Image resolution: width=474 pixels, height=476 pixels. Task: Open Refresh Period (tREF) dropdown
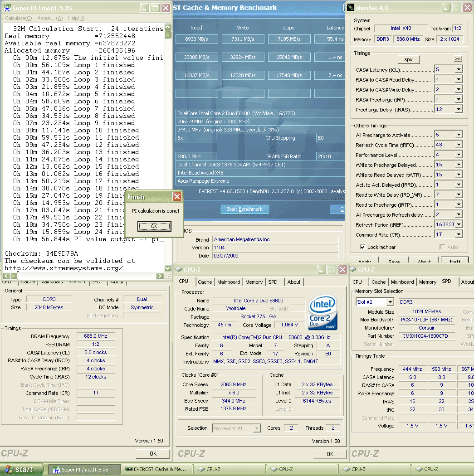click(x=459, y=225)
